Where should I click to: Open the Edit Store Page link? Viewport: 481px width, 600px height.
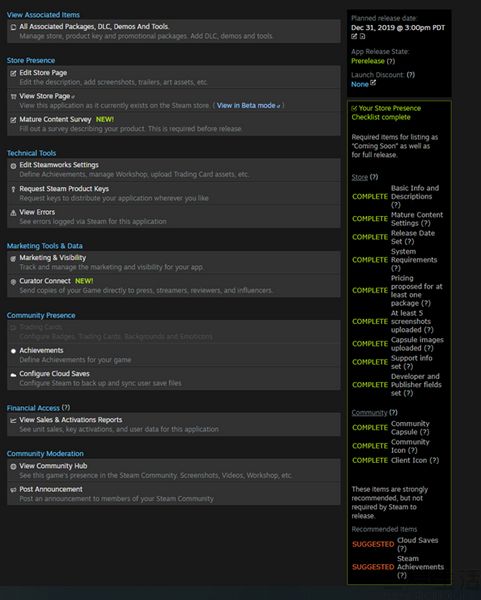43,73
